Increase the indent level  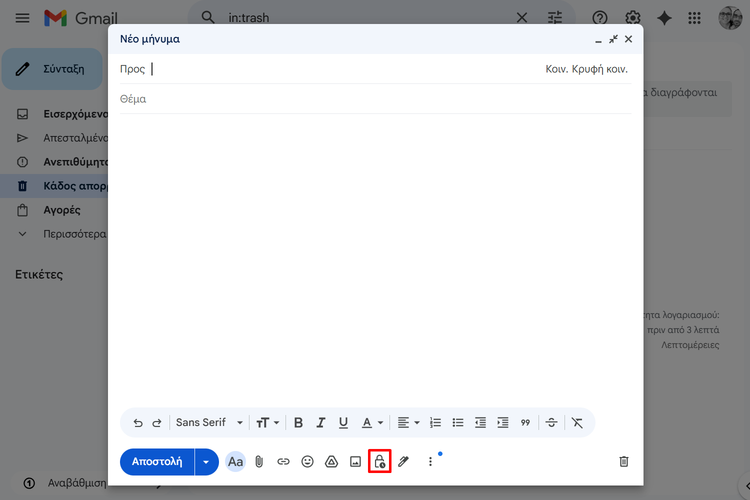pos(503,423)
